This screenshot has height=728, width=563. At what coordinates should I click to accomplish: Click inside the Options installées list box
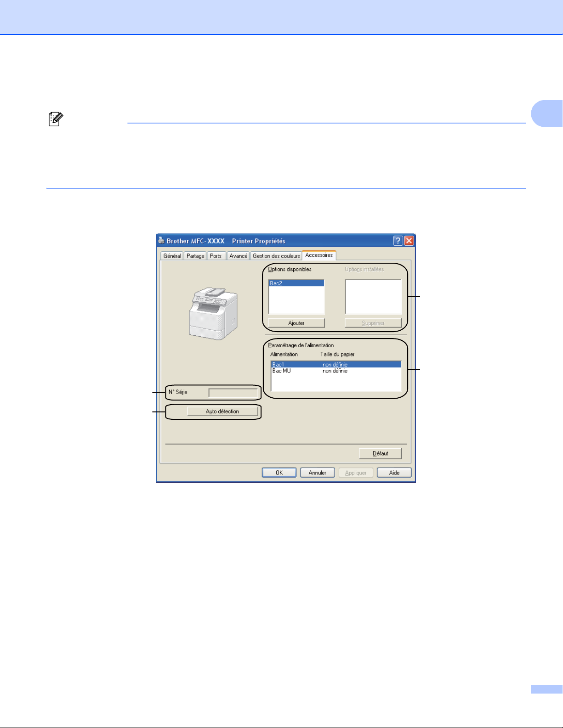pyautogui.click(x=373, y=297)
